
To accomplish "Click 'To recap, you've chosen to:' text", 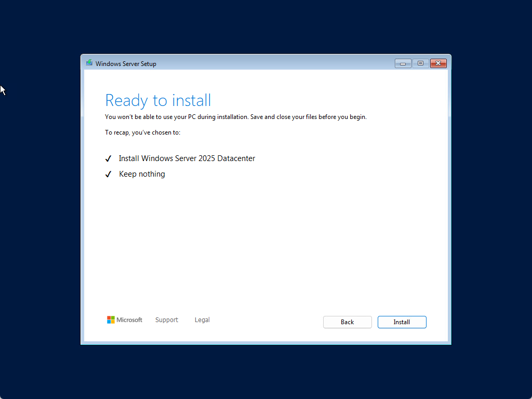I will (142, 132).
